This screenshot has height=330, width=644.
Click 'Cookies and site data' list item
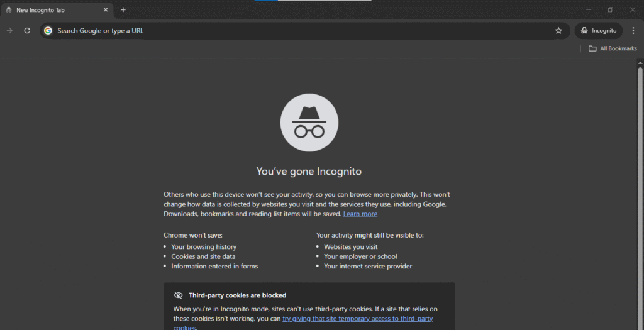[203, 257]
